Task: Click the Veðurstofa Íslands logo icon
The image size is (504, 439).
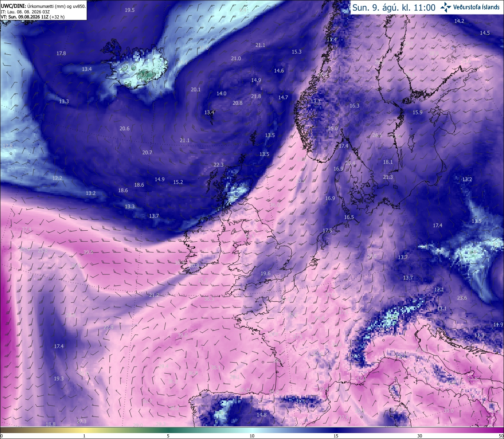Action: [446, 7]
